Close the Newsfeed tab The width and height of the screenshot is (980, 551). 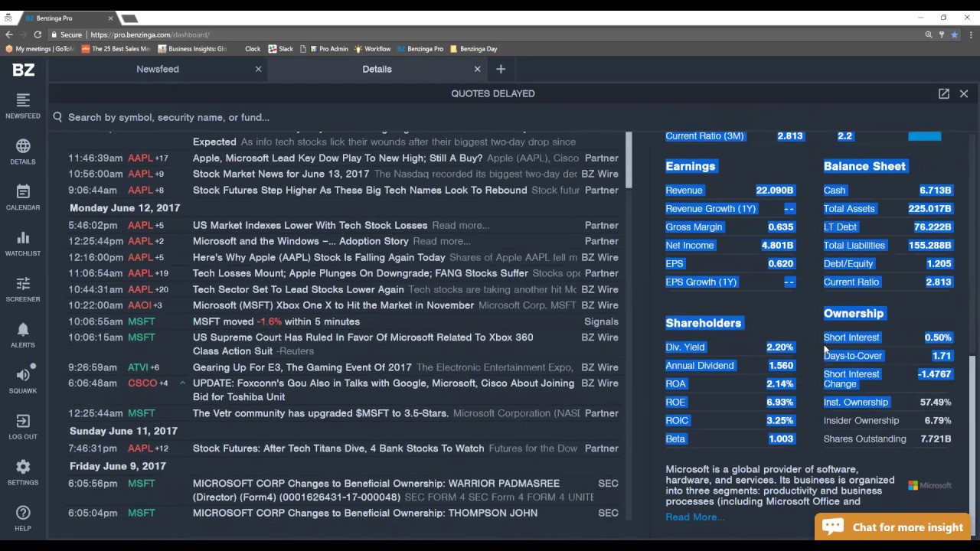(x=258, y=69)
